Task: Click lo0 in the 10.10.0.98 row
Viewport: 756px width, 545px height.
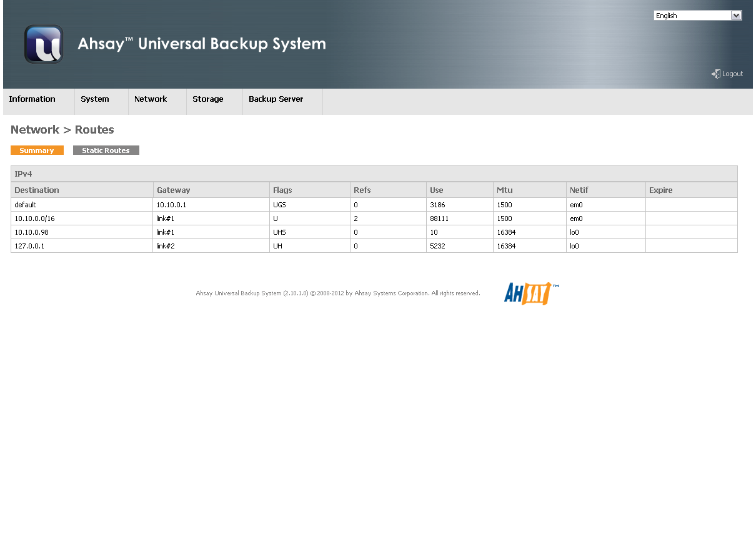Action: (x=574, y=232)
